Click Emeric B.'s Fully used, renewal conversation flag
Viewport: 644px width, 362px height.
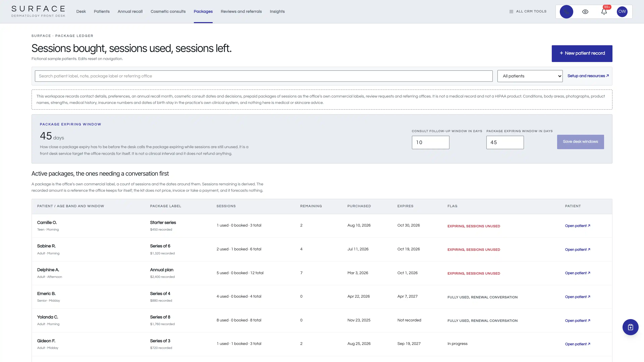482,297
